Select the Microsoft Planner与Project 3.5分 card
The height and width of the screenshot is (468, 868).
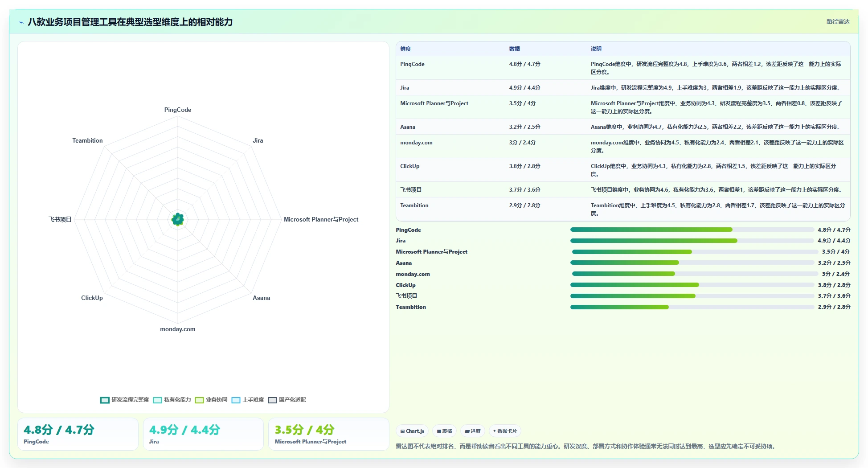tap(329, 434)
